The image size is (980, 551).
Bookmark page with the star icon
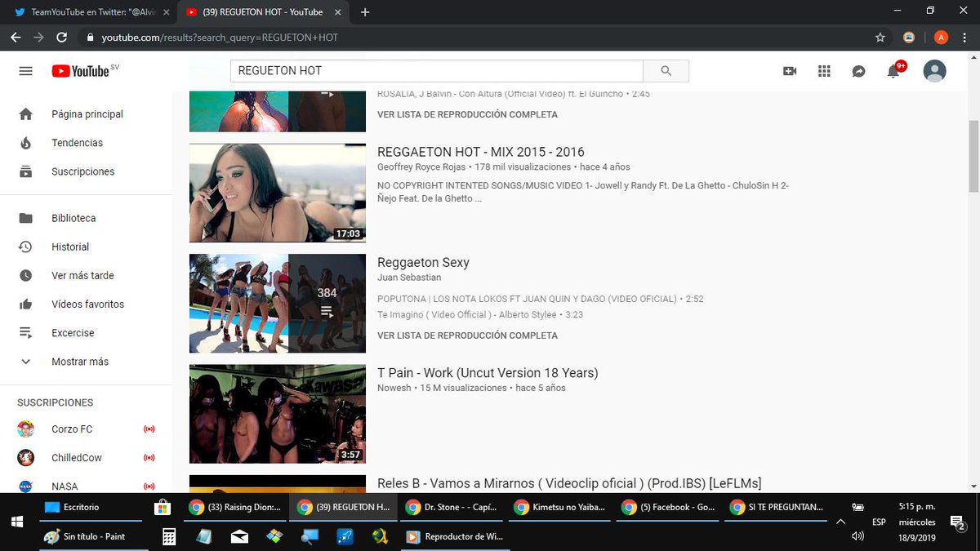click(x=880, y=38)
